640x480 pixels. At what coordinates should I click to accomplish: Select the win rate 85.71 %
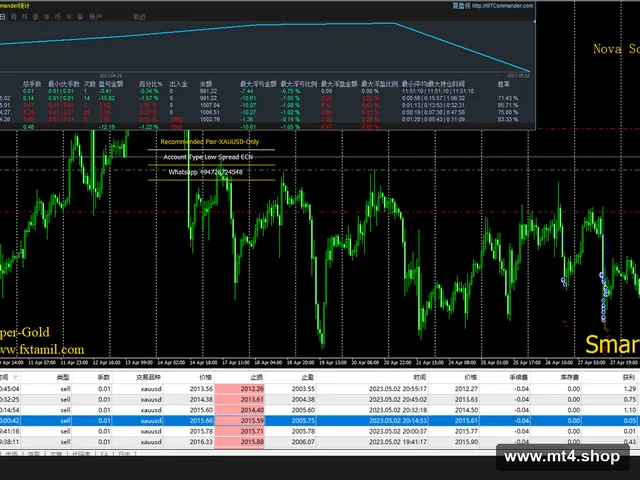click(508, 105)
